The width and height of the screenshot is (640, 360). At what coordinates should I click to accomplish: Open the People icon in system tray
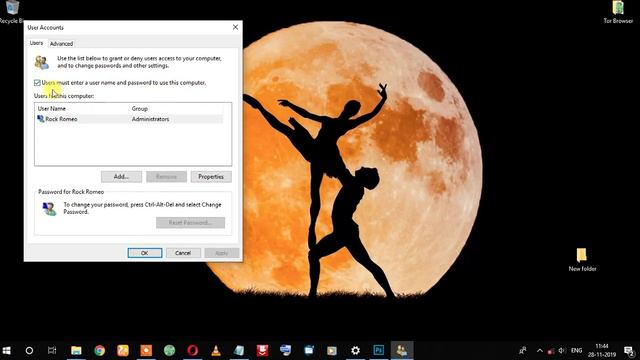pos(522,350)
